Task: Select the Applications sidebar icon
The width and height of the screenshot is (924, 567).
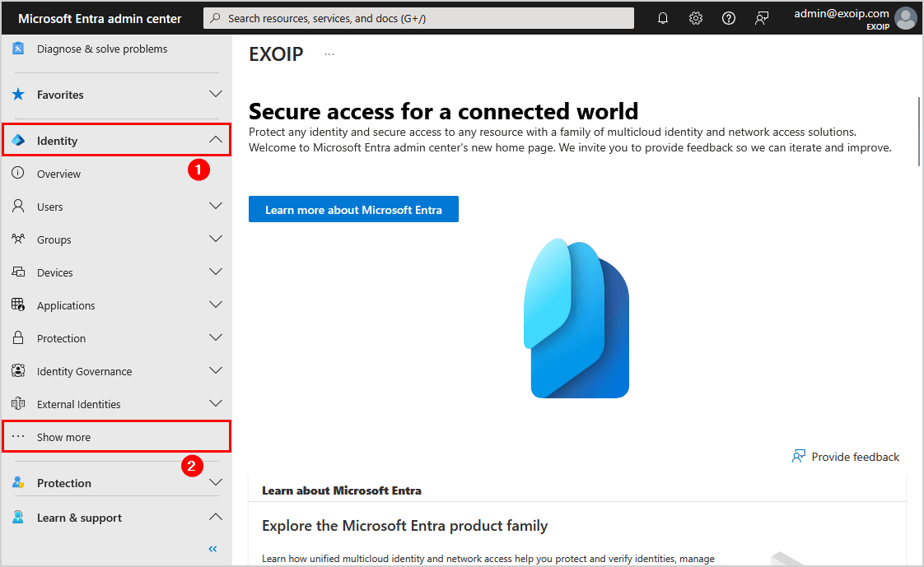Action: coord(17,304)
